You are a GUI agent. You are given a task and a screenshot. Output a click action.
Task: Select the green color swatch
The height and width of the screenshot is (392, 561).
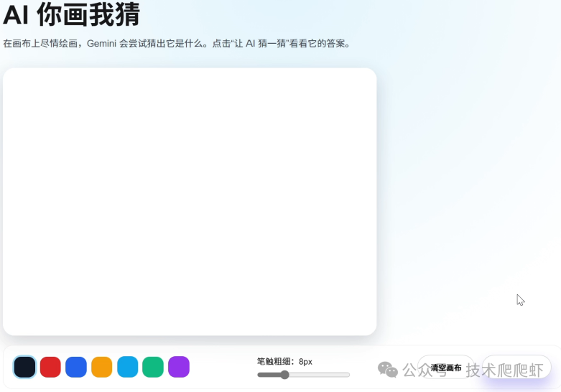click(x=153, y=367)
